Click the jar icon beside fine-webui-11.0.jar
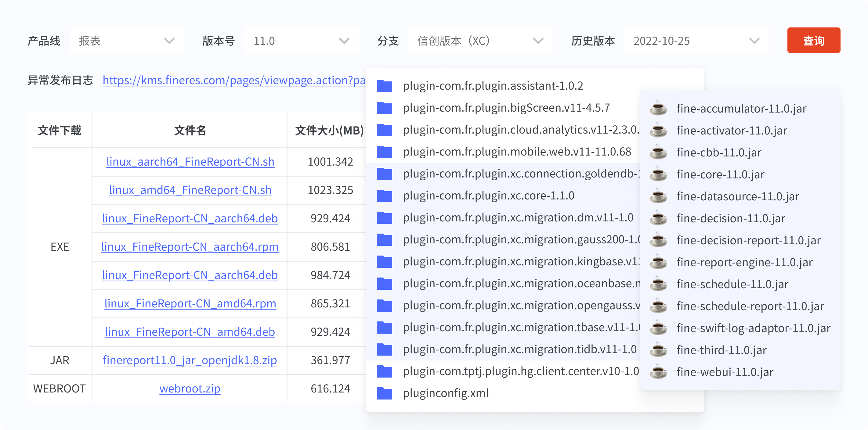 point(658,372)
